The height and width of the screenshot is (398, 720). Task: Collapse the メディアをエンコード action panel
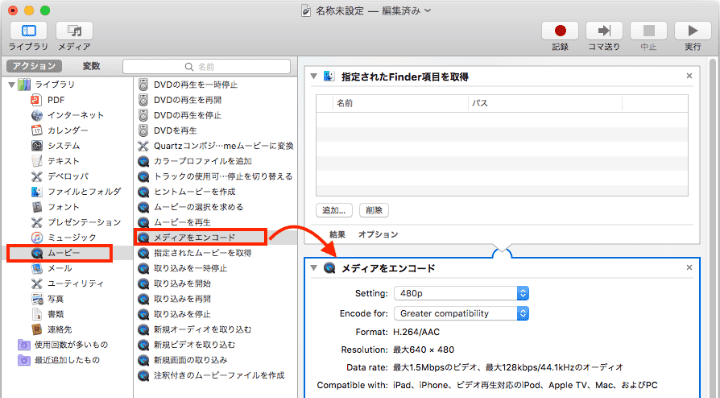(314, 268)
